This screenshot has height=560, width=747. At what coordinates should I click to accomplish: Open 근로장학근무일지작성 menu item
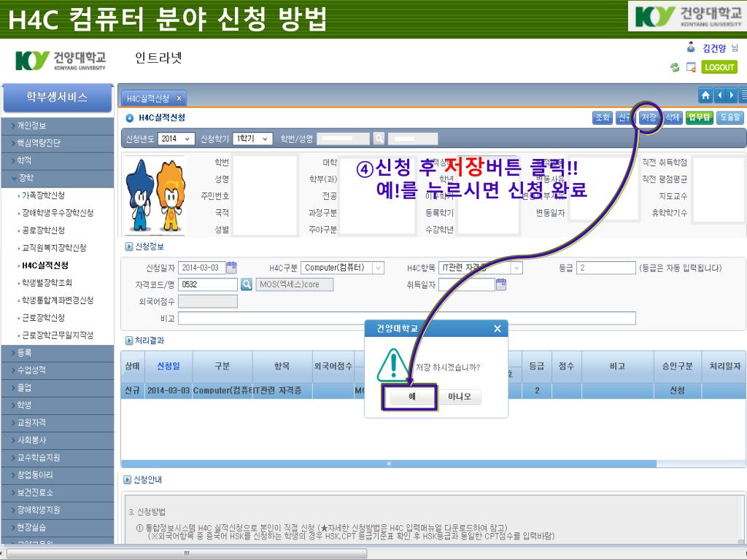[58, 335]
